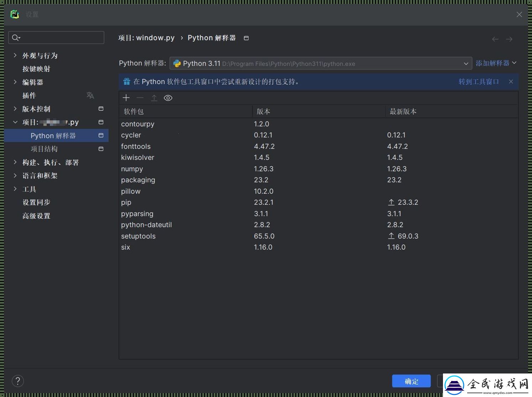Image resolution: width=532 pixels, height=397 pixels.
Task: Select the pillow package row
Action: tap(319, 191)
